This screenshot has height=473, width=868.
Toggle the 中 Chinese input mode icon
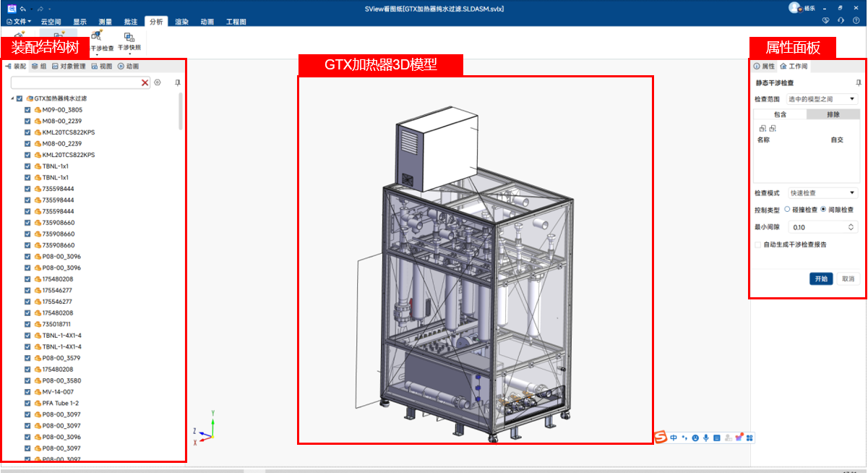674,438
